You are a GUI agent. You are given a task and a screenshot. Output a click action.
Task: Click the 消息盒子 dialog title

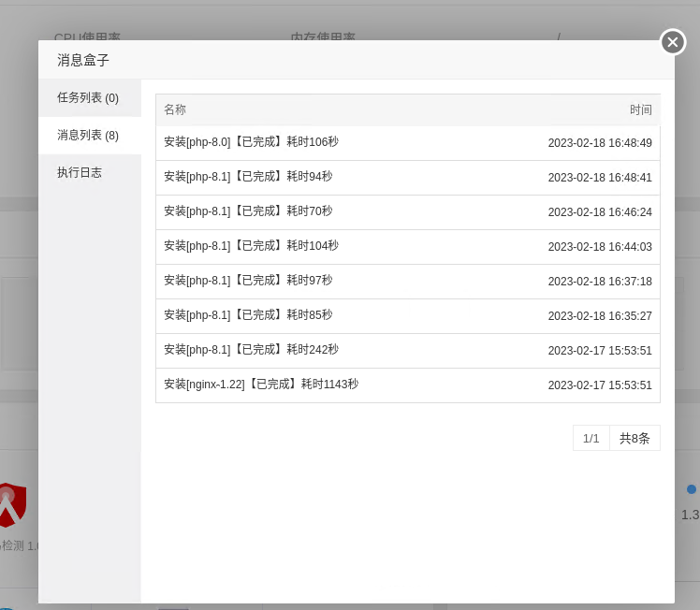(83, 60)
